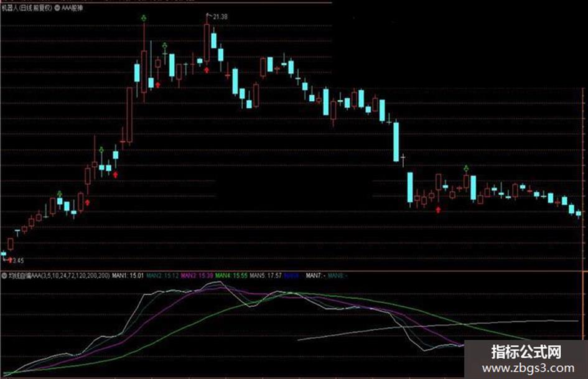The width and height of the screenshot is (588, 379).
Task: Click the round icon before the moving-average indicator name
Action: coord(4,276)
